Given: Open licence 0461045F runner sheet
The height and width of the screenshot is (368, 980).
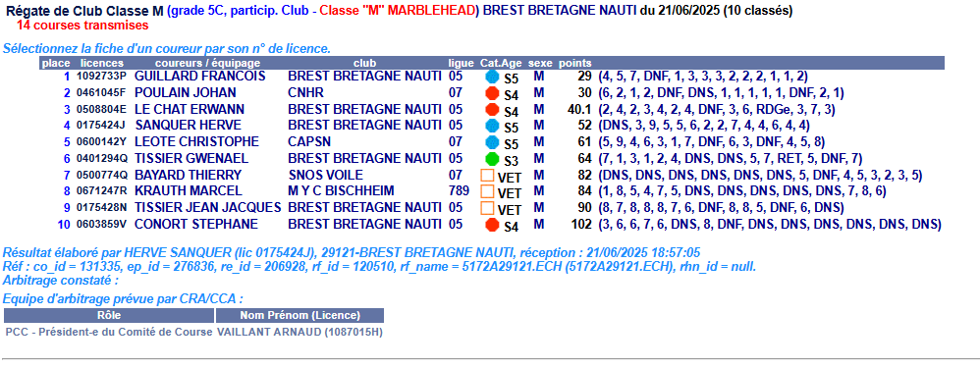Looking at the screenshot, I should click(101, 93).
